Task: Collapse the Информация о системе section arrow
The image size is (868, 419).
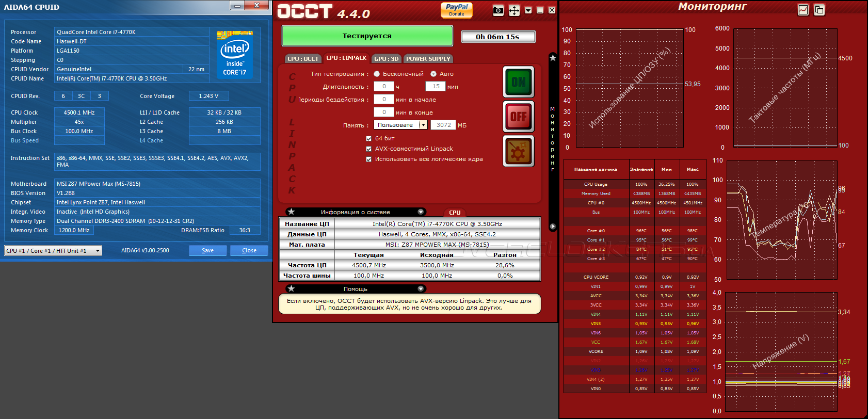Action: pyautogui.click(x=421, y=212)
